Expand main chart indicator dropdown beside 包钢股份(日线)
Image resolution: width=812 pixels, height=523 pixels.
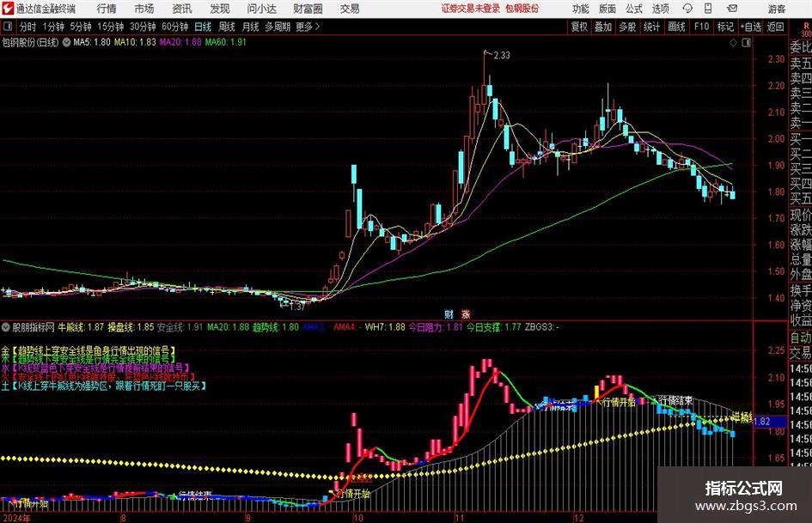tap(66, 42)
